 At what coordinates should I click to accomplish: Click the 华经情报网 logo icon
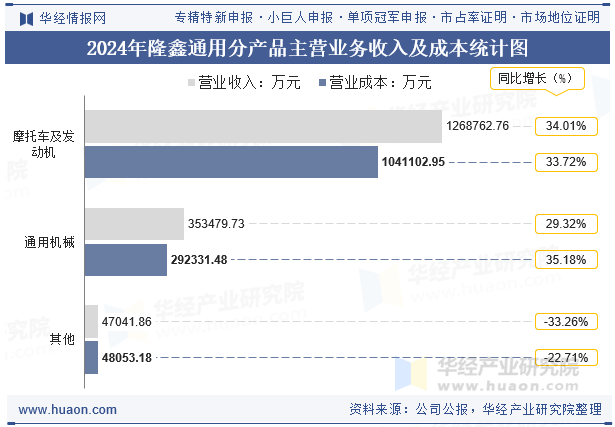click(26, 18)
